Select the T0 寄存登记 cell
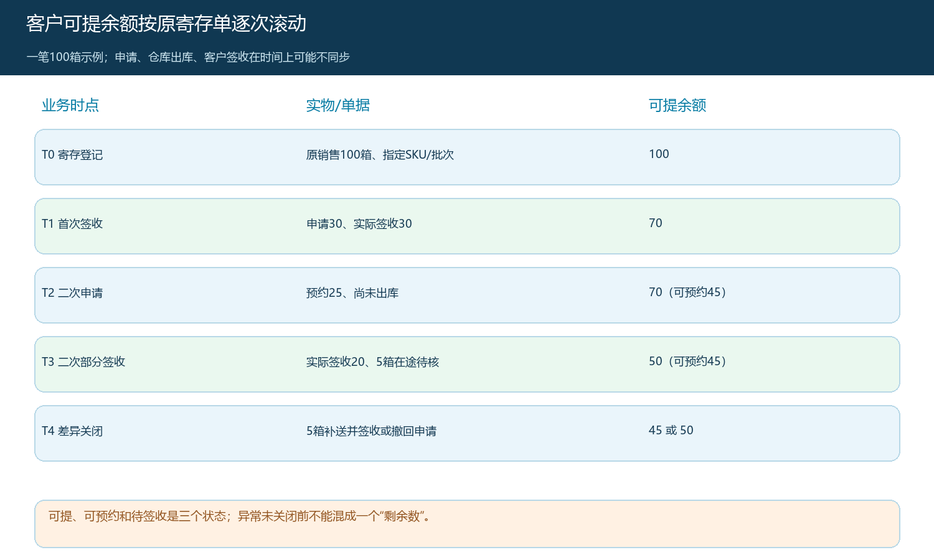Screen dimensions: 934x560 72,155
